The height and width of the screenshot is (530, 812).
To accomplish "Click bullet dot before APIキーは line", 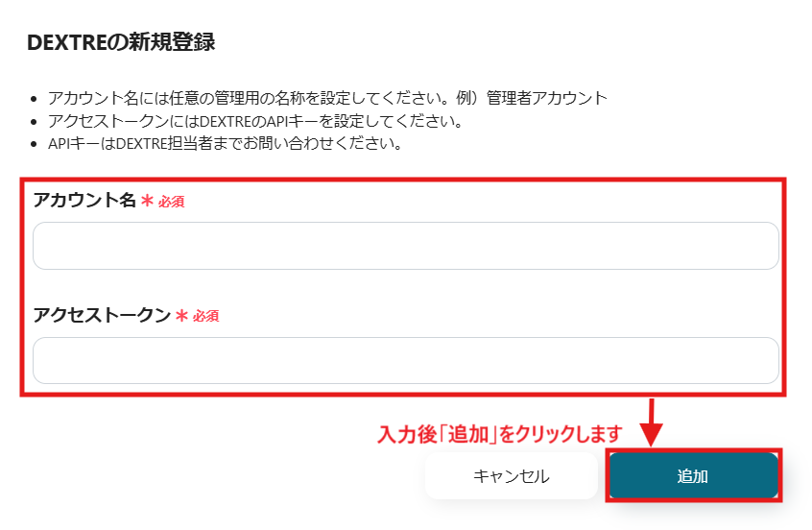I will click(x=35, y=146).
